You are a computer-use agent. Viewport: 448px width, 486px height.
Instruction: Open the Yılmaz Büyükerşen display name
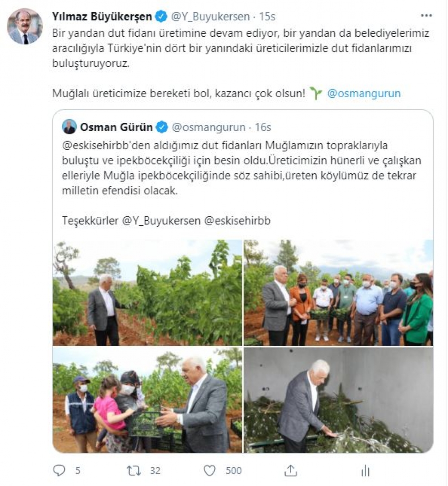click(102, 17)
